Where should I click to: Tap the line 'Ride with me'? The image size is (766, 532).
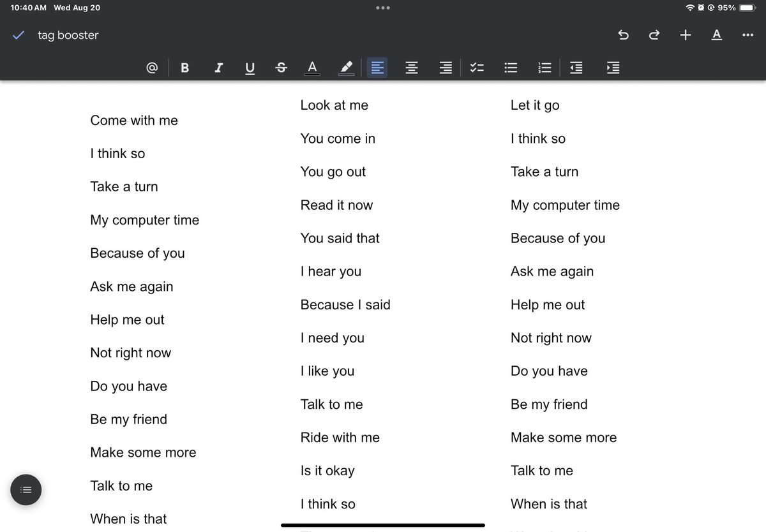[x=340, y=438]
